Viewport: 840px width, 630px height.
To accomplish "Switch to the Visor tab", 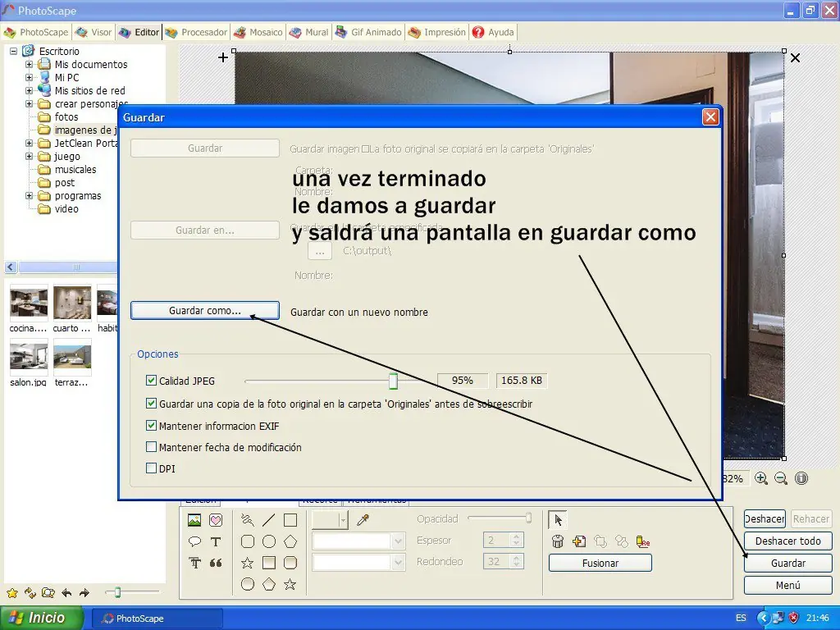I will (x=94, y=32).
